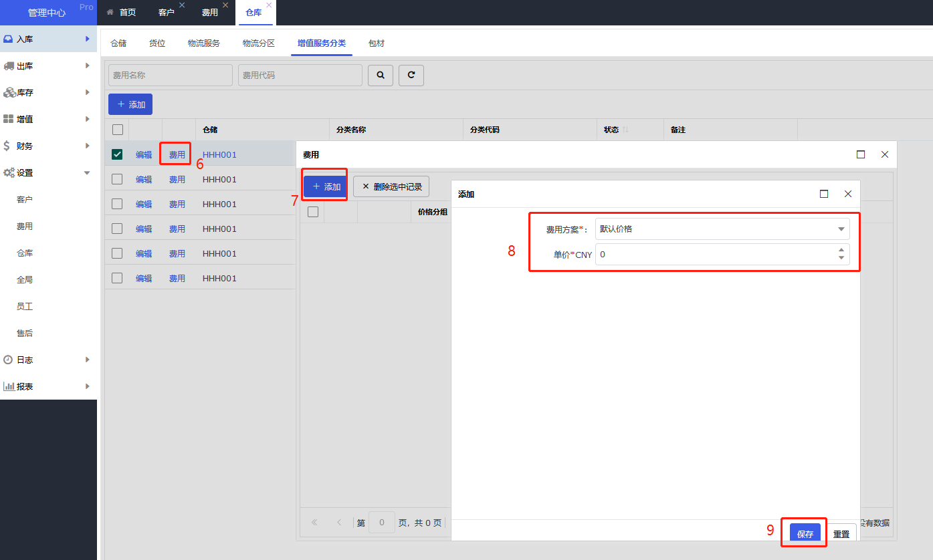The image size is (933, 560).
Task: Collapse the 设置 sidebar menu arrow
Action: click(x=88, y=172)
